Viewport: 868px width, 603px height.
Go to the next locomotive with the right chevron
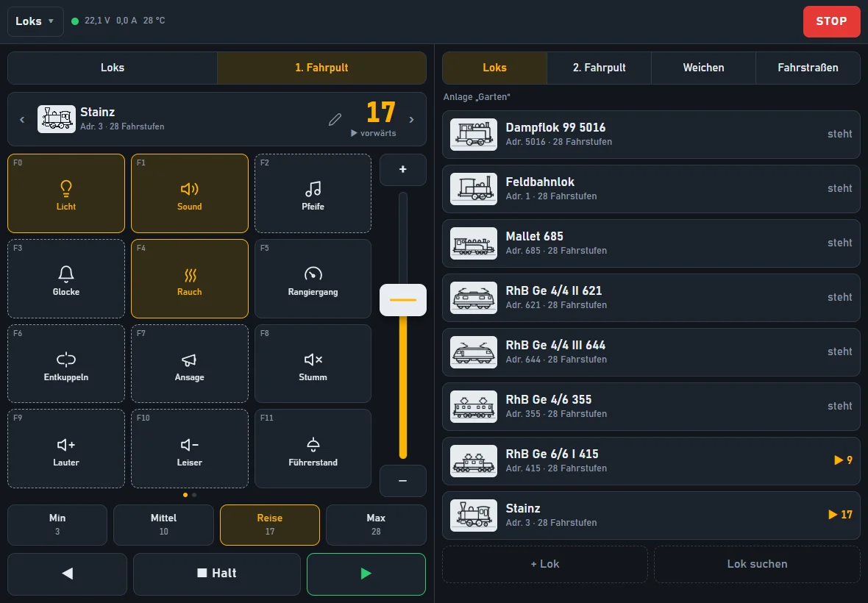click(x=411, y=119)
